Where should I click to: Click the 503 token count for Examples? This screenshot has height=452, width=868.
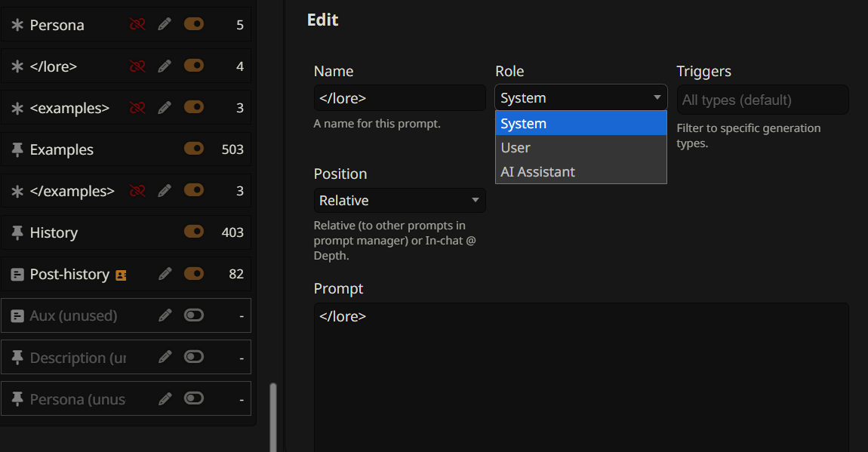(x=232, y=149)
